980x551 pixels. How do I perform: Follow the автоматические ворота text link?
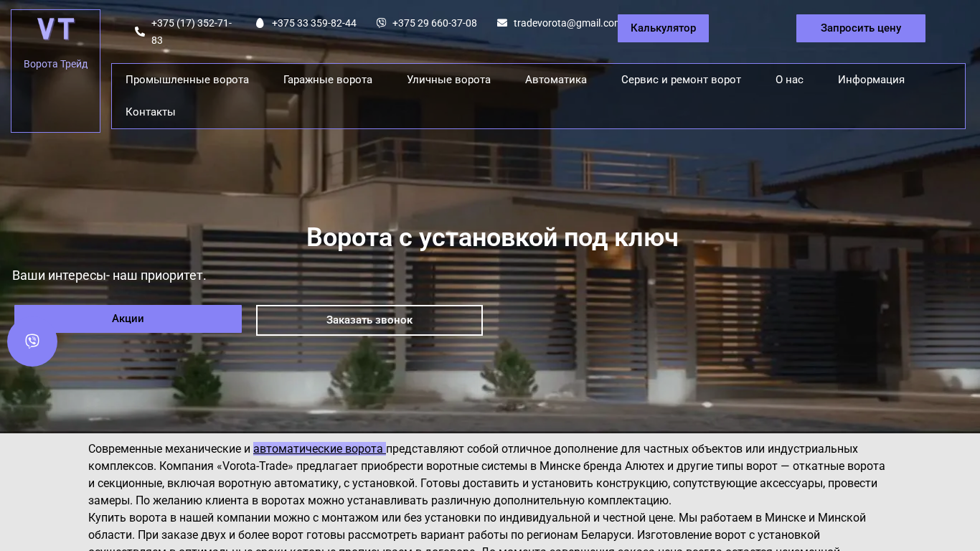(x=319, y=449)
